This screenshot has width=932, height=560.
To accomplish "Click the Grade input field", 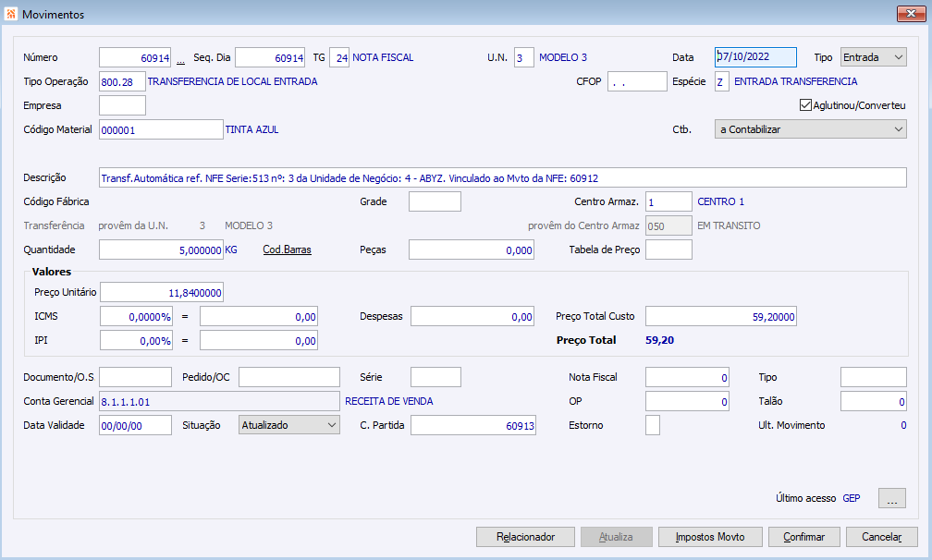I will (435, 201).
